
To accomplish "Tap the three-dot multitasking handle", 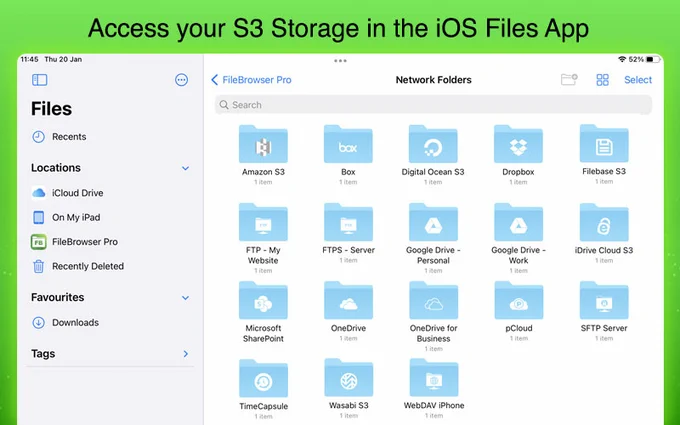I will pos(340,61).
